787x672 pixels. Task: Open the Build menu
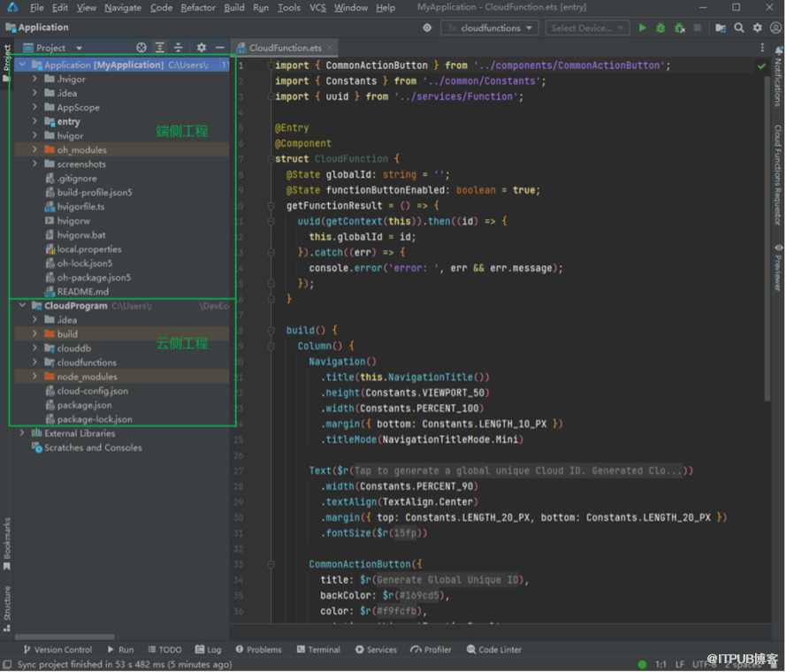234,8
